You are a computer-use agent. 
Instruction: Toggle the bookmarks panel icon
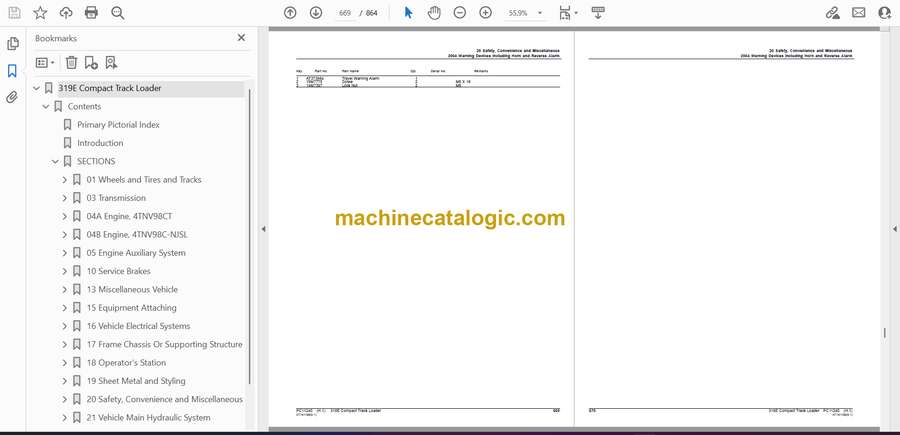pos(12,71)
